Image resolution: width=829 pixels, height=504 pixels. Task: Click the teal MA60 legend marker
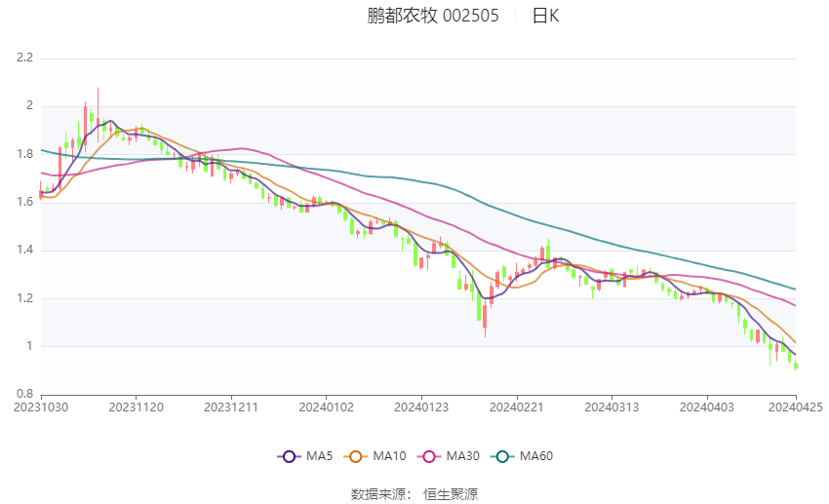(502, 456)
